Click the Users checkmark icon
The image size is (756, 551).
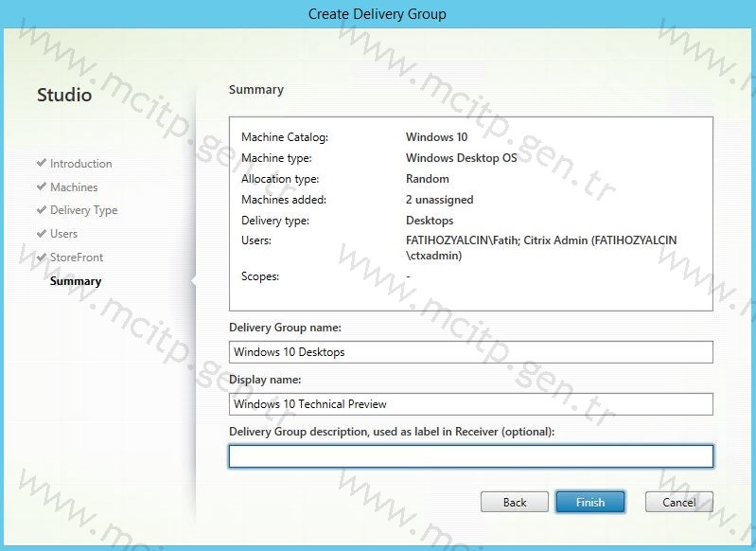point(42,233)
